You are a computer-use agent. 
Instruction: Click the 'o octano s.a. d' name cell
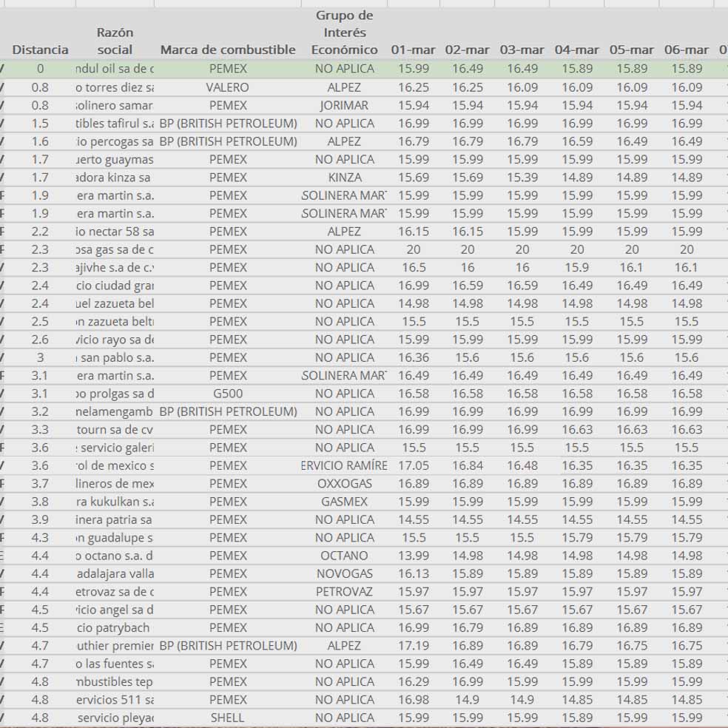tap(115, 556)
